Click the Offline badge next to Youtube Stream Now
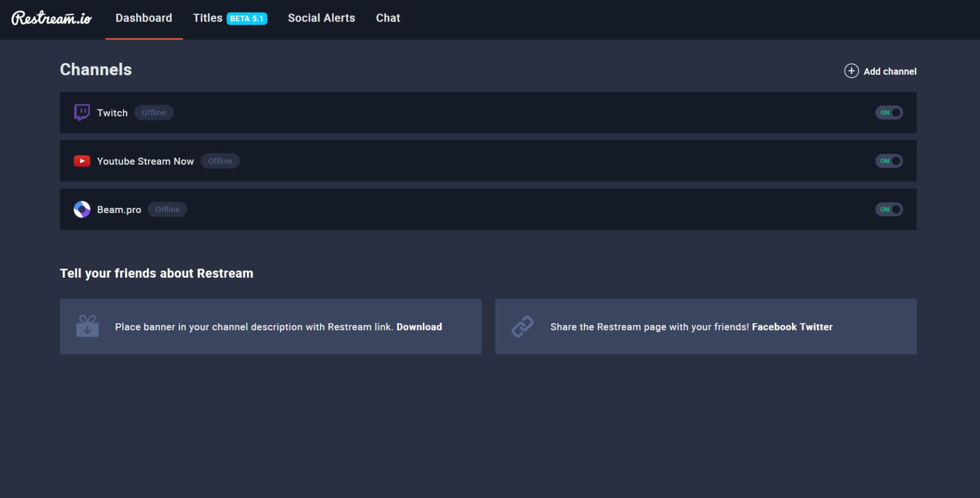Viewport: 980px width, 498px height. coord(220,161)
